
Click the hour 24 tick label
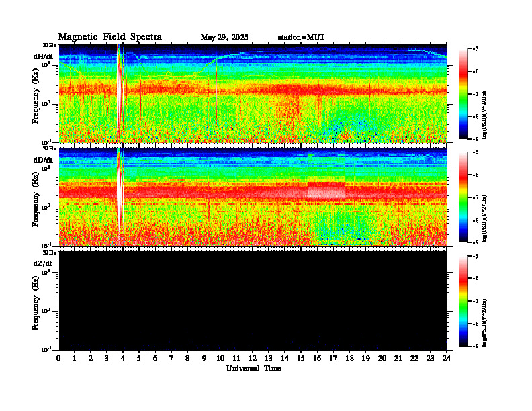pos(447,358)
